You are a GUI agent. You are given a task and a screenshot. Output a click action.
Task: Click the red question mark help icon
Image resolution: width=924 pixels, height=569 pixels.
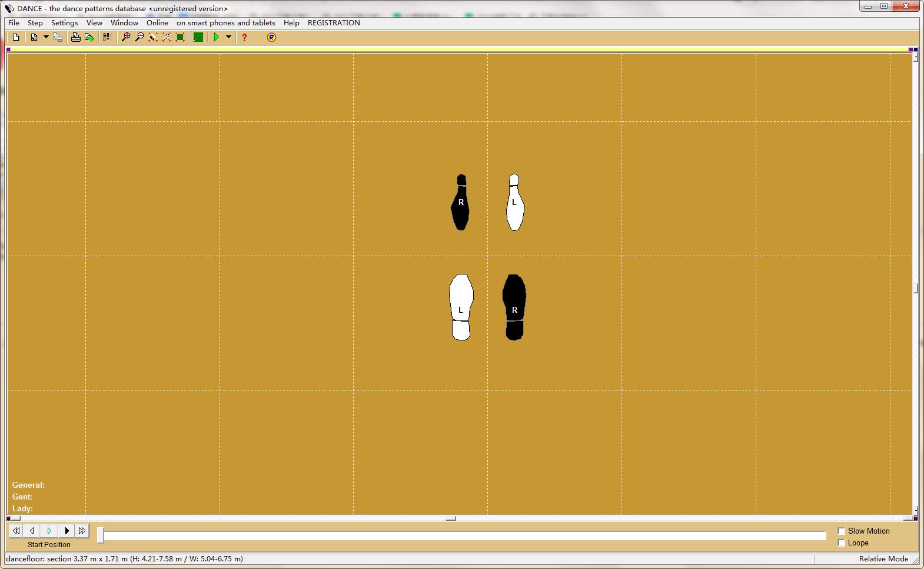pyautogui.click(x=244, y=37)
